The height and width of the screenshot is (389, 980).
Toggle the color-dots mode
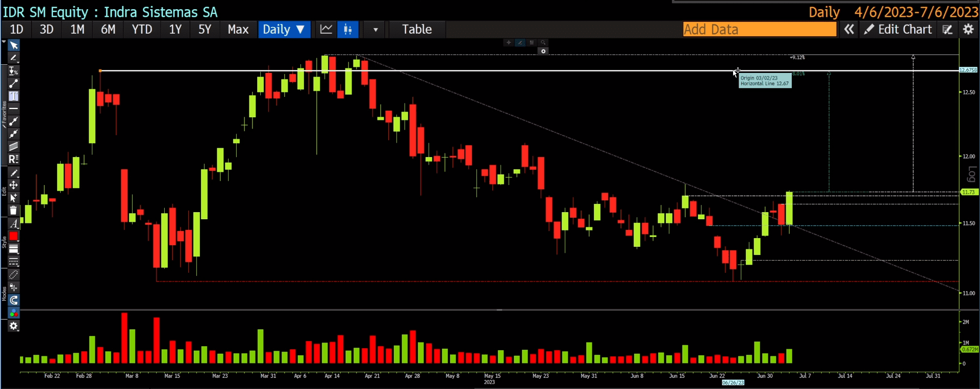[x=14, y=313]
